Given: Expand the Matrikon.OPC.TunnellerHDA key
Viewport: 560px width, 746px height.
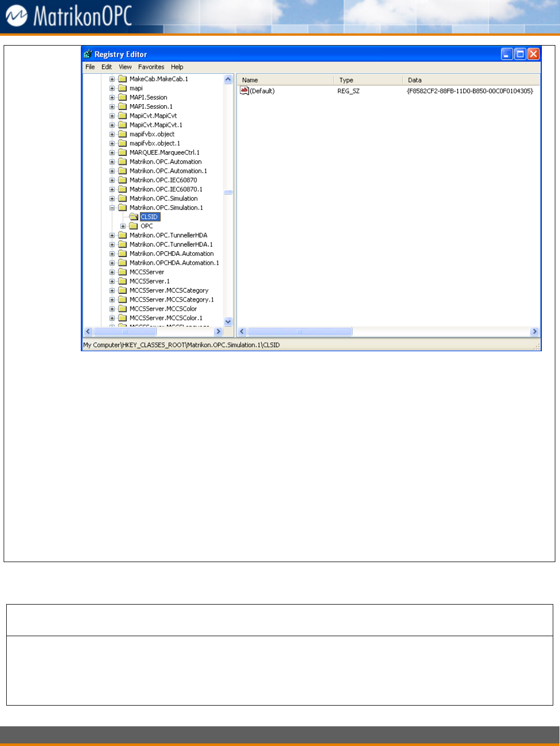Looking at the screenshot, I should (112, 236).
